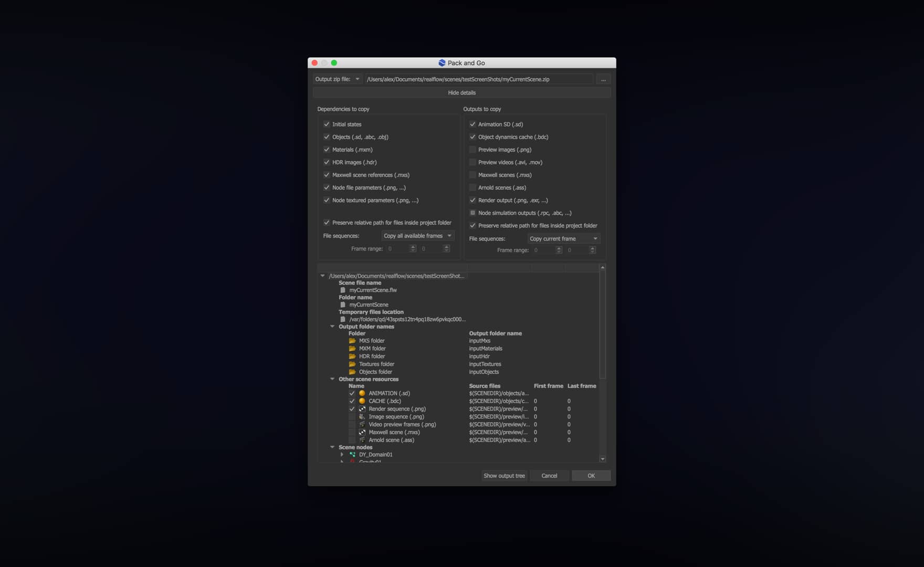The height and width of the screenshot is (567, 924).
Task: Click the Textures folder icon
Action: tap(353, 364)
